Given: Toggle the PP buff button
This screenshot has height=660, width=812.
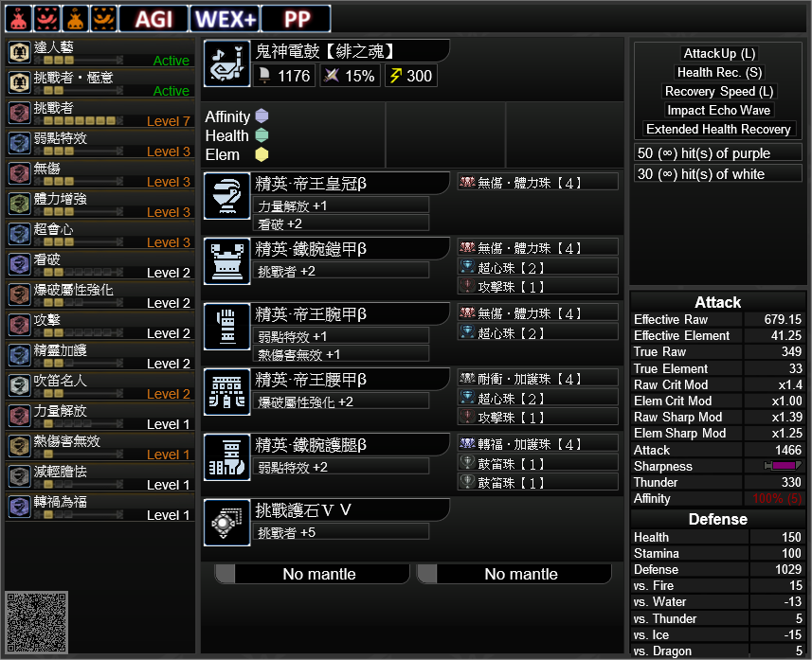Looking at the screenshot, I should click(297, 19).
